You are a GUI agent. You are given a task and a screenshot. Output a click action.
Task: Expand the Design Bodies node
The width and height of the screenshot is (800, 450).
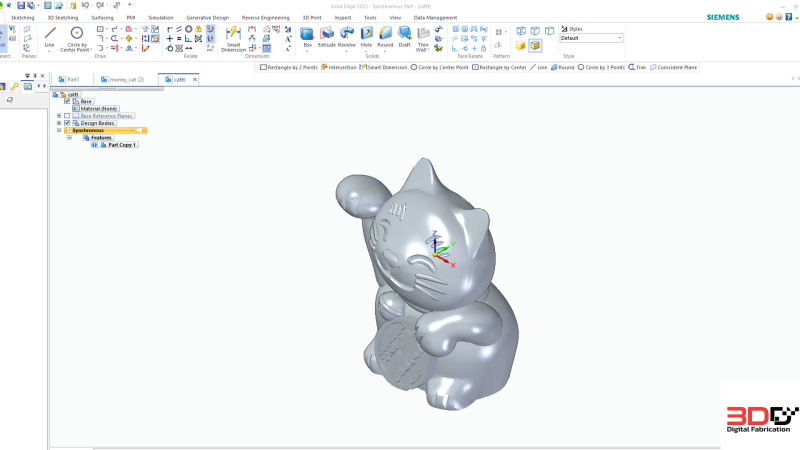[x=59, y=123]
